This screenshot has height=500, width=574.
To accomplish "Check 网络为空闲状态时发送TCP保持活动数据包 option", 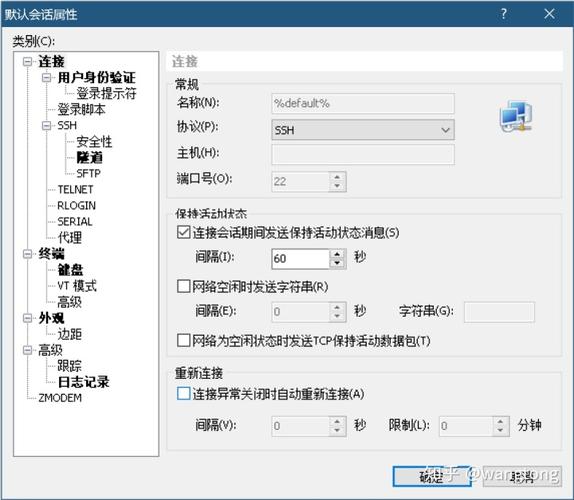I will tap(183, 340).
